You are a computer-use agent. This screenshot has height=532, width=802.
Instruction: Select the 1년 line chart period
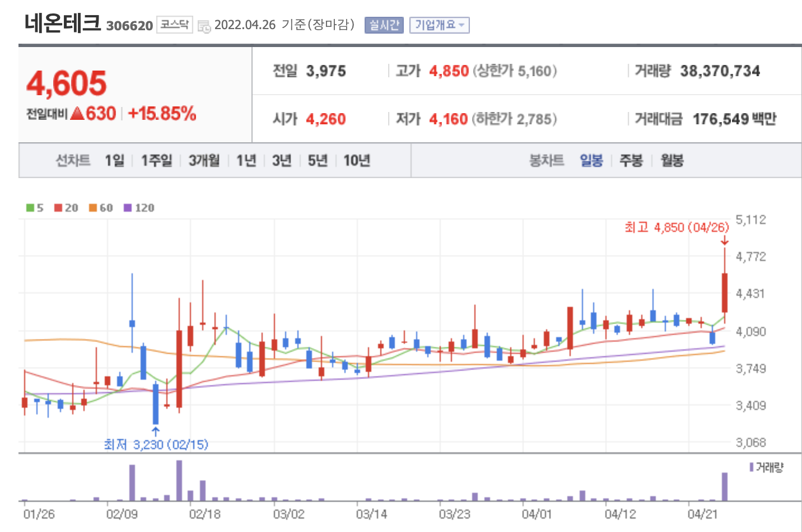pyautogui.click(x=246, y=161)
